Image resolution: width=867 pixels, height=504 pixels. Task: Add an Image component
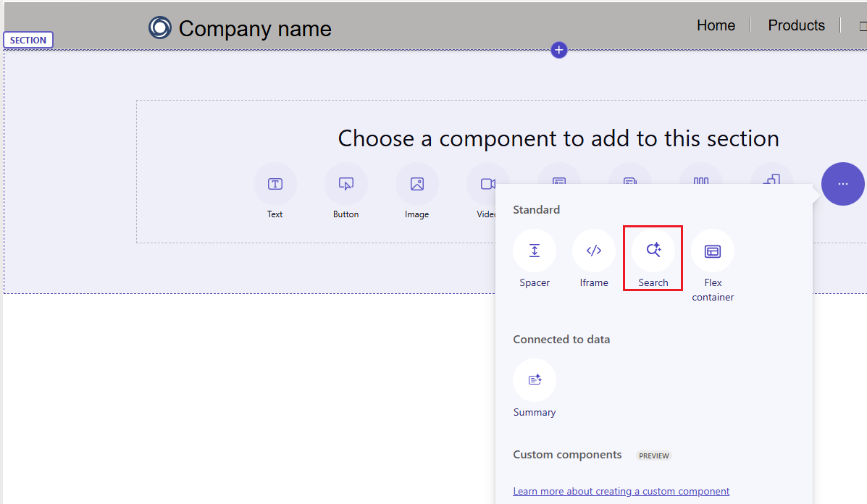coord(417,184)
